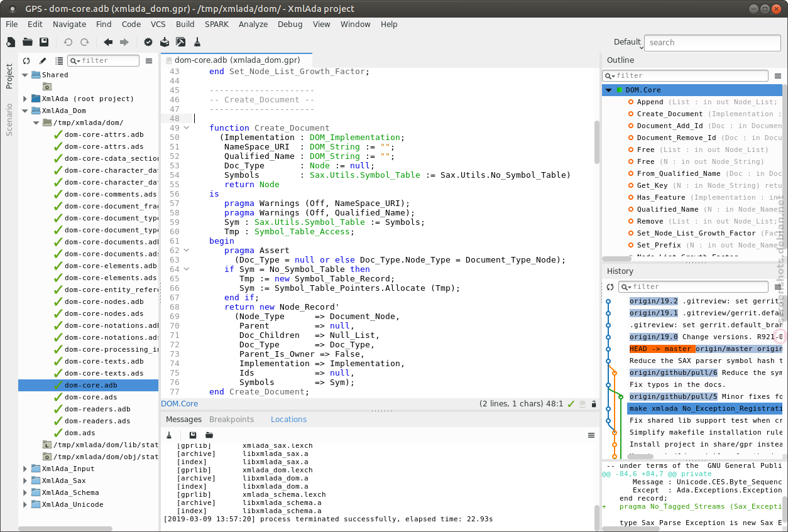Open the Navigate menu

coord(70,24)
